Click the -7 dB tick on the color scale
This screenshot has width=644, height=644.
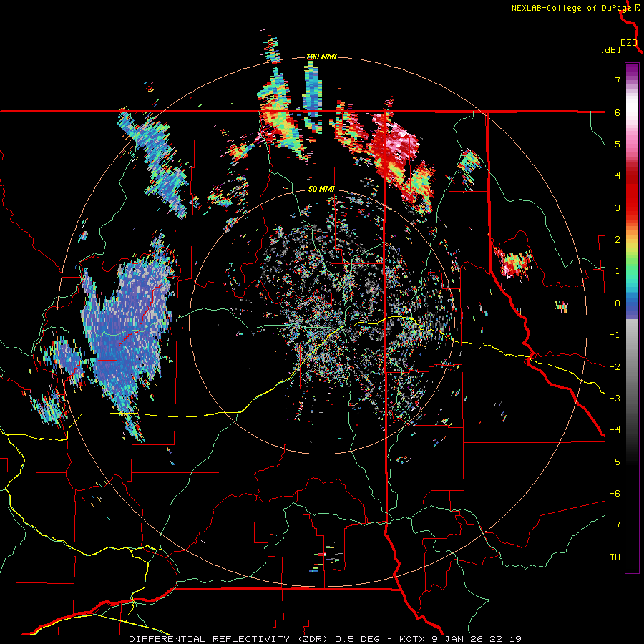(615, 525)
